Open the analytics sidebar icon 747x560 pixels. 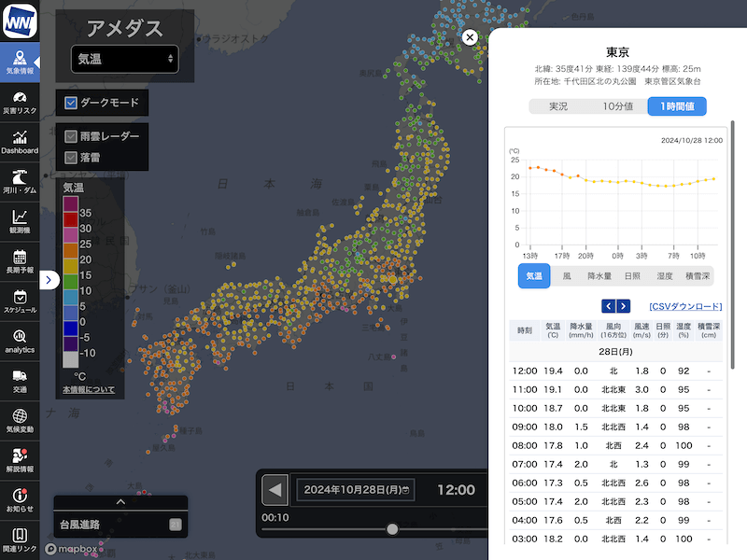click(x=20, y=341)
